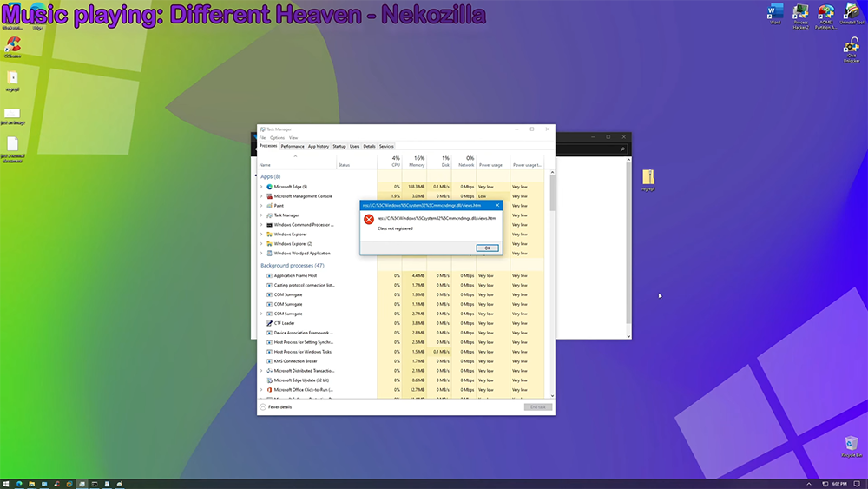
Task: Sort by the Power usage column header
Action: (x=493, y=162)
